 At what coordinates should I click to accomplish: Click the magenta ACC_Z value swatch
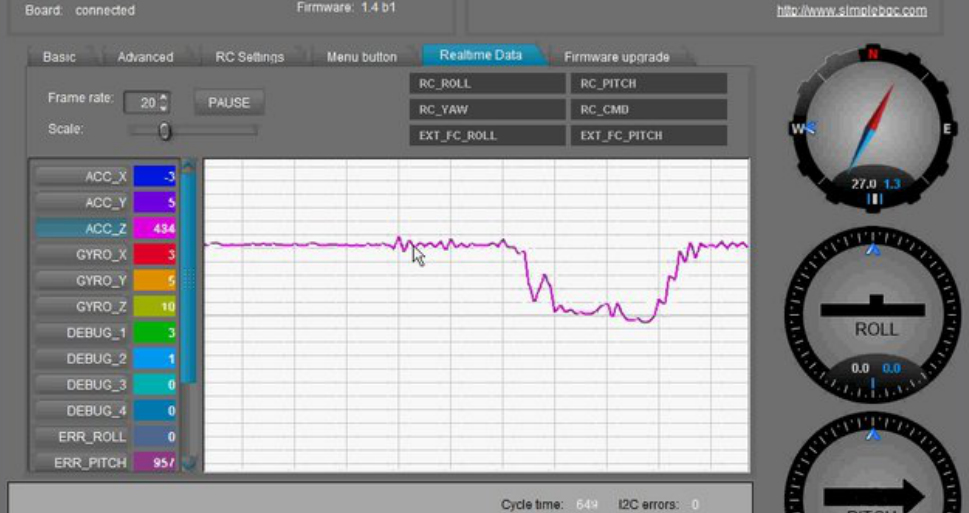(155, 229)
